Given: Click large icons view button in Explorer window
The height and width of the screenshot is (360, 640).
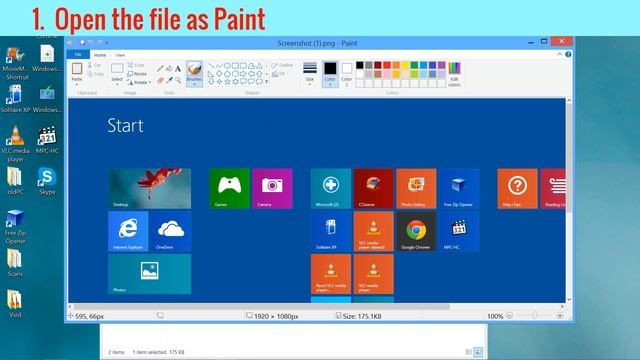Looking at the screenshot, I should (478, 352).
